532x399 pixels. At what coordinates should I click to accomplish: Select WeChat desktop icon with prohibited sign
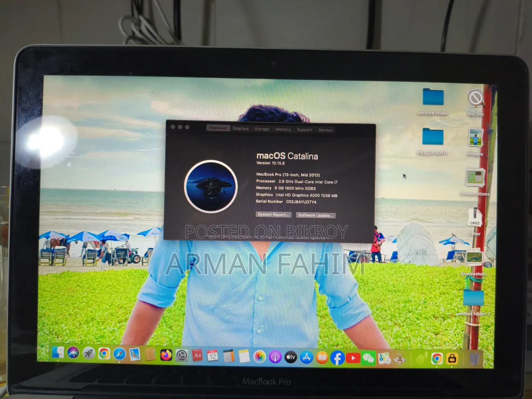point(475,103)
